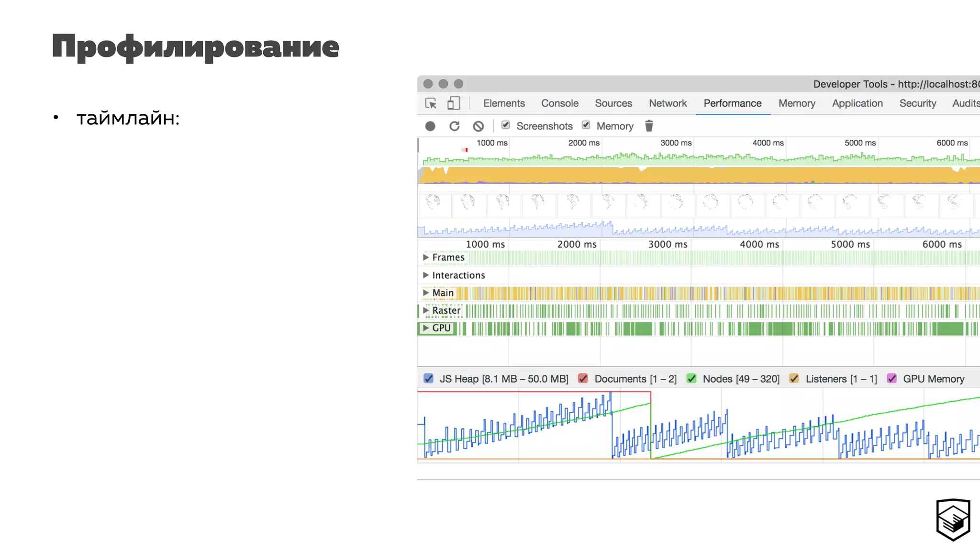The image size is (980, 551).
Task: Click the record profile button
Action: coord(430,126)
